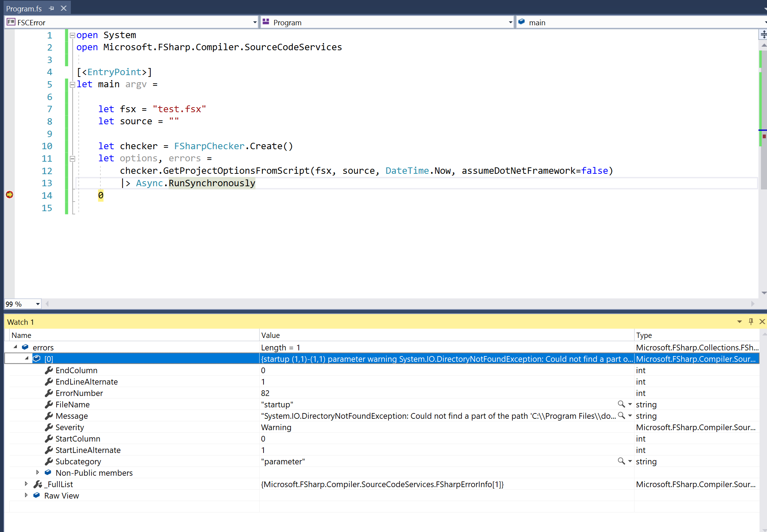Screen dimensions: 767x532
Task: Click the horizontal scrollbar right arrow
Action: tap(752, 304)
